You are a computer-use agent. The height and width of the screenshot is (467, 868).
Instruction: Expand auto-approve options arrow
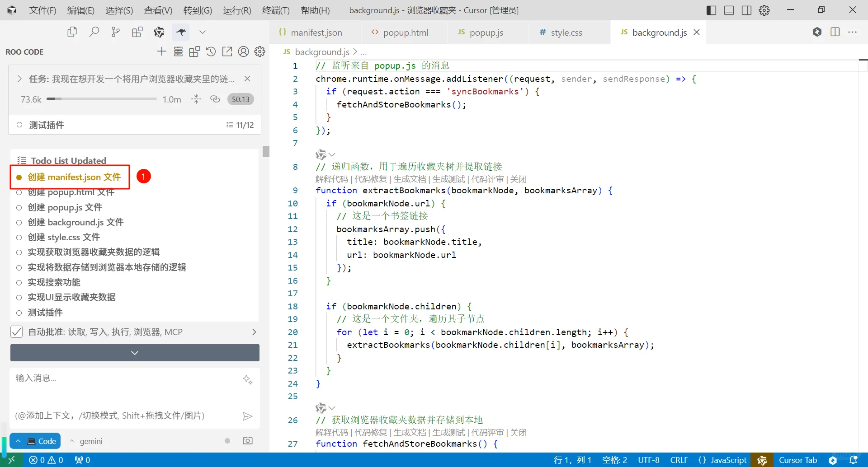click(x=254, y=332)
